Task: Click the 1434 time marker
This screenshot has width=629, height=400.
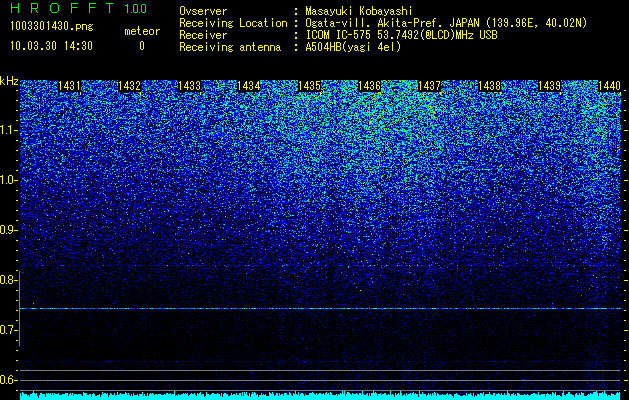Action: (x=249, y=86)
